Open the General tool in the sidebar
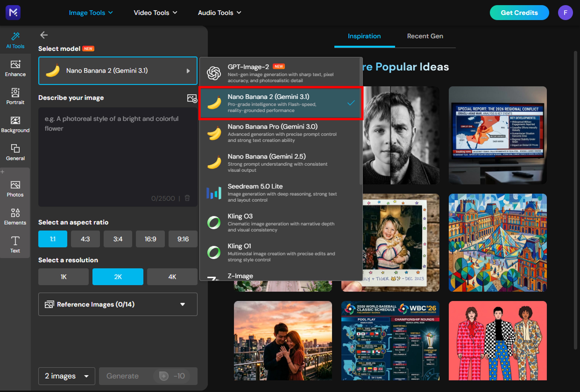 [x=15, y=152]
